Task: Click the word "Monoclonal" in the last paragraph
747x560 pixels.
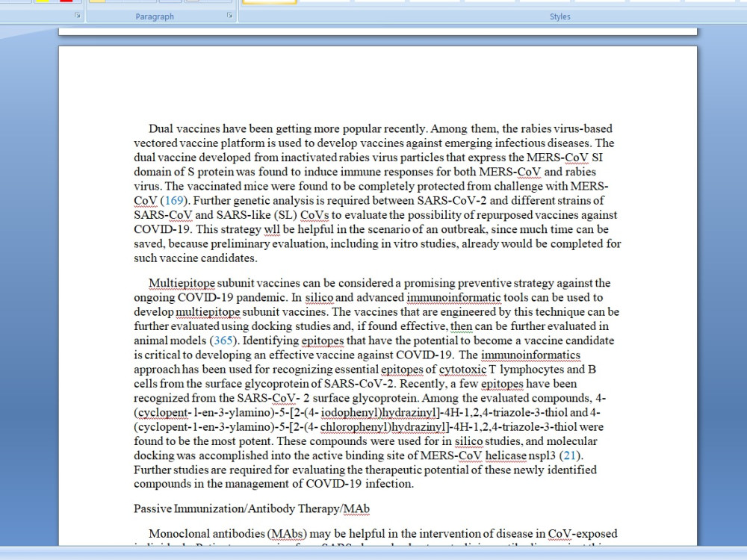Action: 179,534
